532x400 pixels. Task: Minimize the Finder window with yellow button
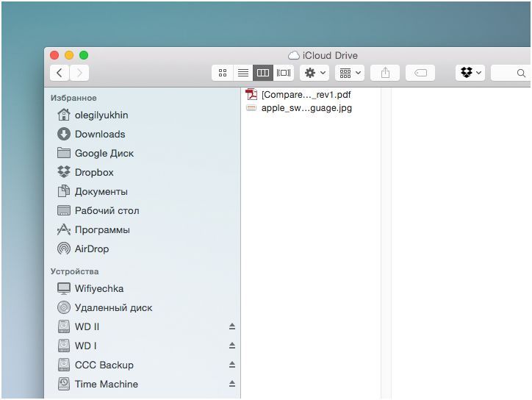(69, 55)
